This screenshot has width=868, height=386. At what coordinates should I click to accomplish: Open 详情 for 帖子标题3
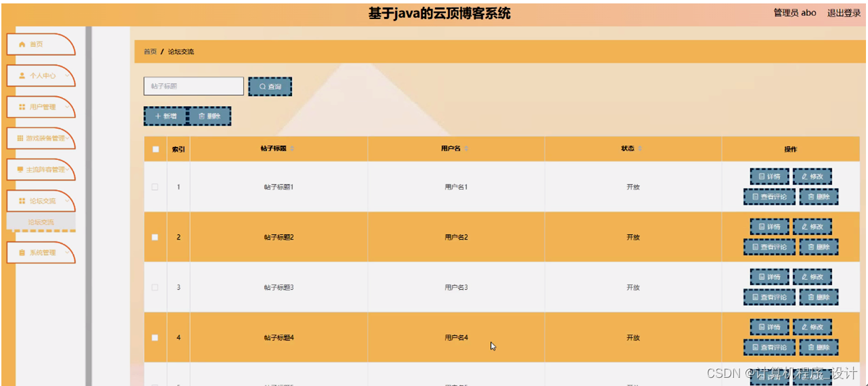[769, 277]
